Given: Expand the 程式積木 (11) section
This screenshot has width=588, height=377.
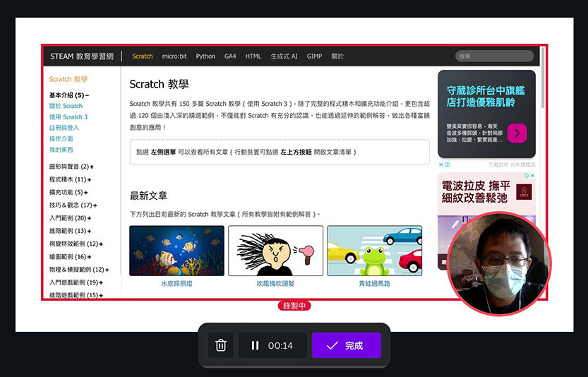Looking at the screenshot, I should (x=70, y=180).
